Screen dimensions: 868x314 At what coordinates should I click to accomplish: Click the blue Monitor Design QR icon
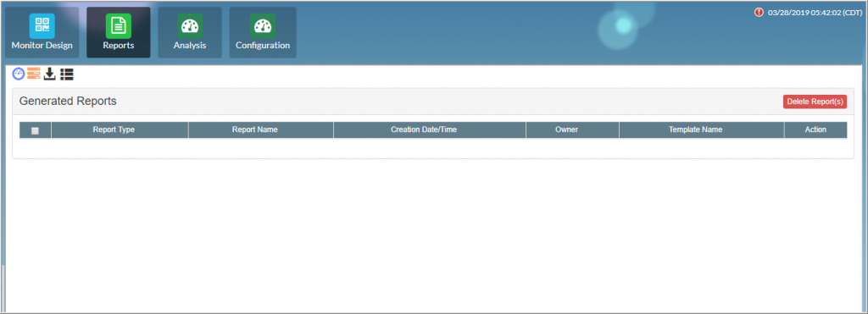pyautogui.click(x=42, y=26)
